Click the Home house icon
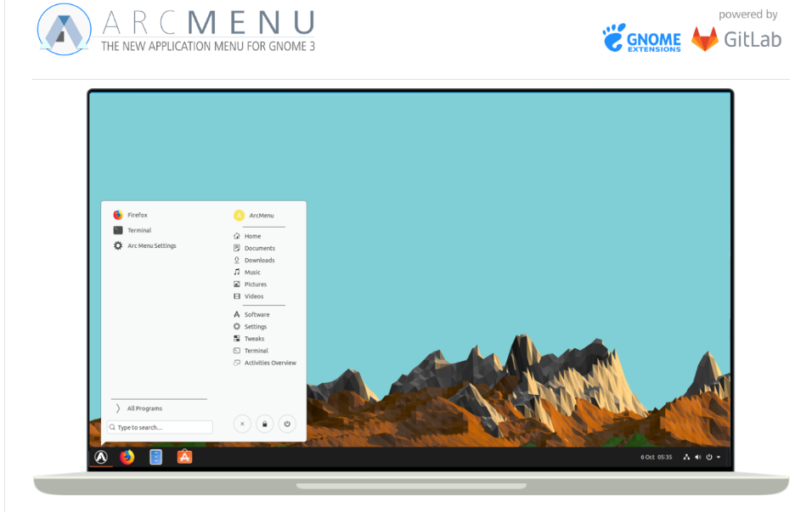Image resolution: width=812 pixels, height=512 pixels. [237, 236]
